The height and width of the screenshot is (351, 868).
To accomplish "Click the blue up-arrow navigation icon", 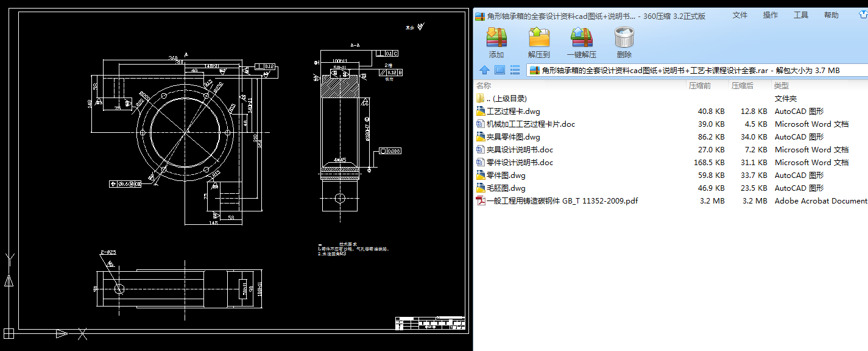I will [483, 69].
